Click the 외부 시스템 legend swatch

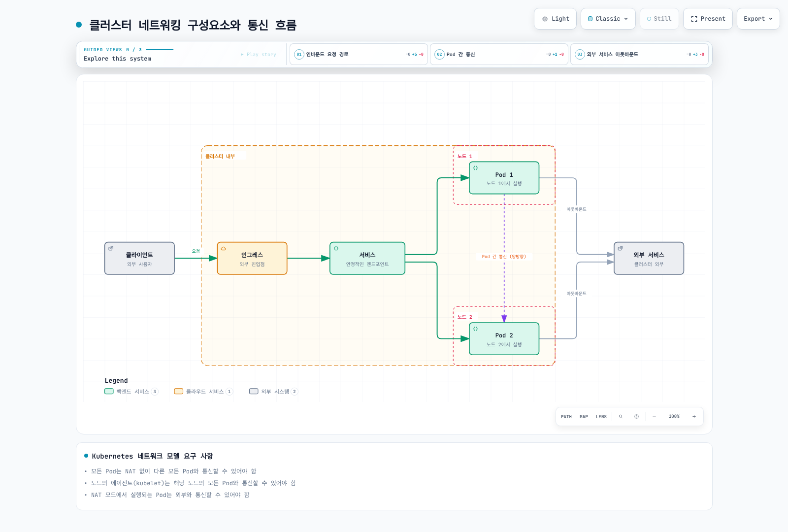point(254,392)
